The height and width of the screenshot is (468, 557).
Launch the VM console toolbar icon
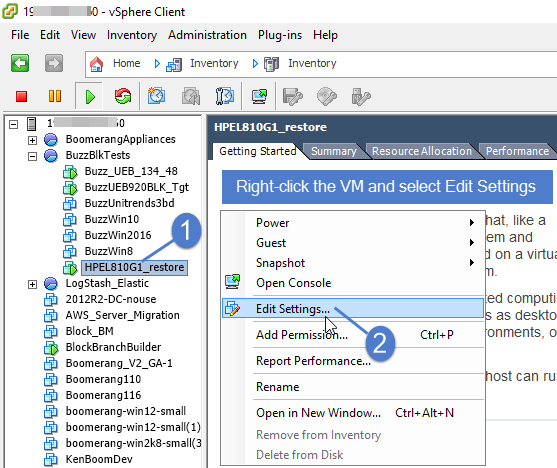pos(259,96)
